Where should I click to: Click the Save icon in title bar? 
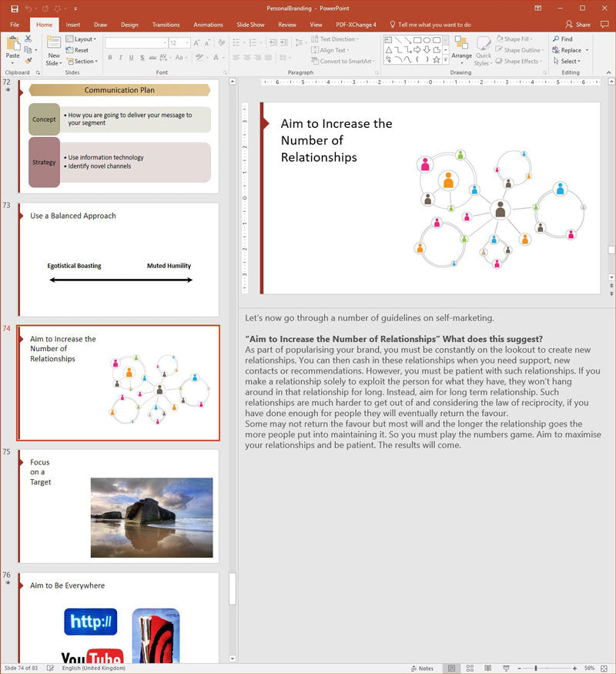tap(14, 8)
